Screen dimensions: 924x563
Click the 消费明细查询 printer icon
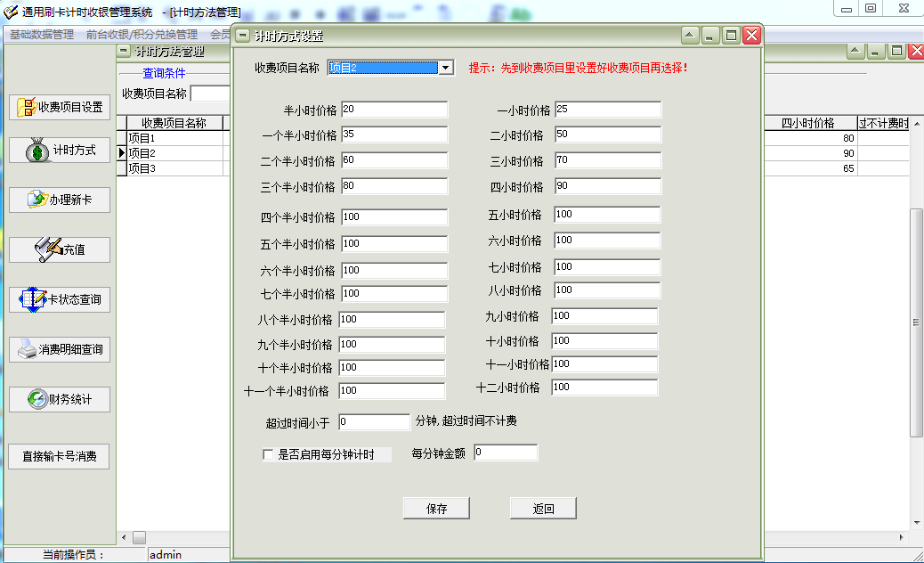click(60, 349)
